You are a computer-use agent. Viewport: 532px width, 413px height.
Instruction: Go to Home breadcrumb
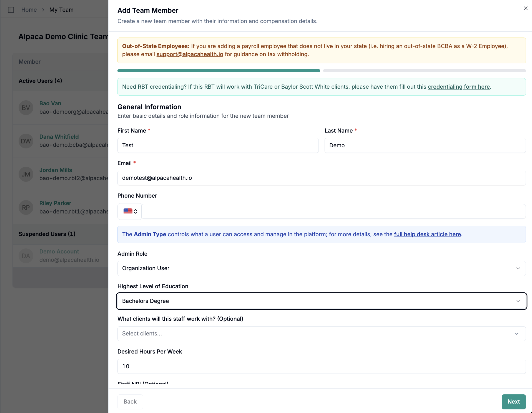pyautogui.click(x=29, y=10)
